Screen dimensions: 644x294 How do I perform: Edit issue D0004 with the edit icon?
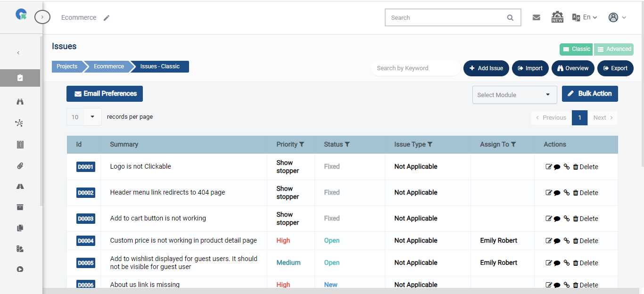point(549,241)
